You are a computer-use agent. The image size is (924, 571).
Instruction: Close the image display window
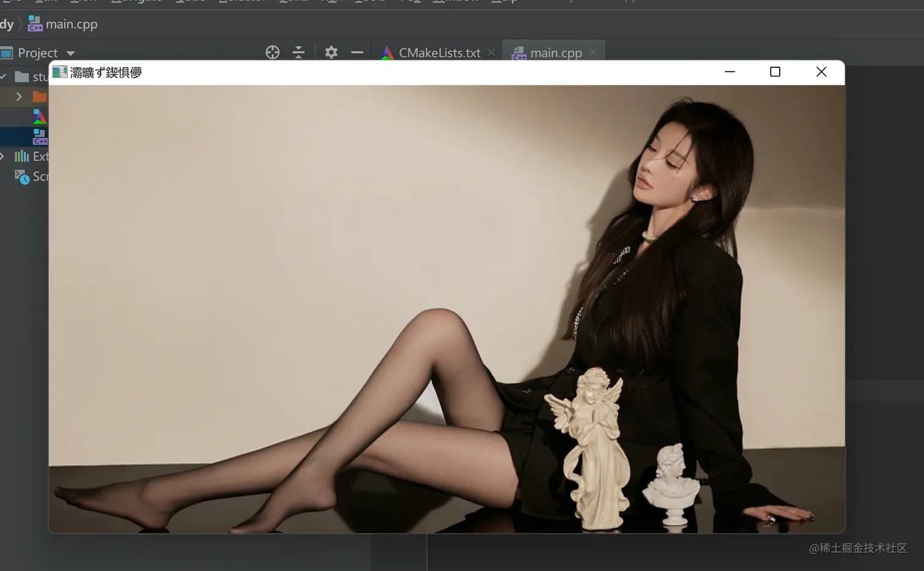pos(821,72)
